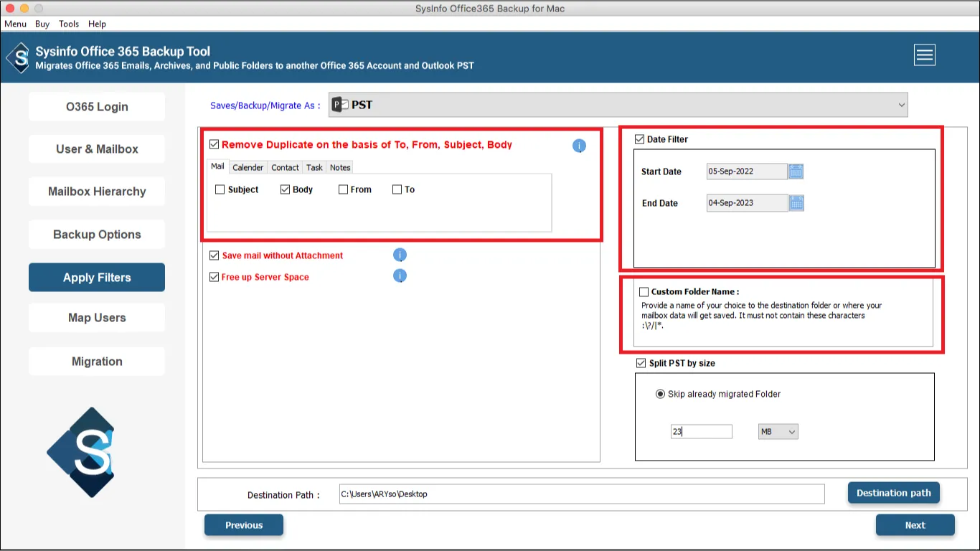
Task: Click the split size input field
Action: click(701, 432)
